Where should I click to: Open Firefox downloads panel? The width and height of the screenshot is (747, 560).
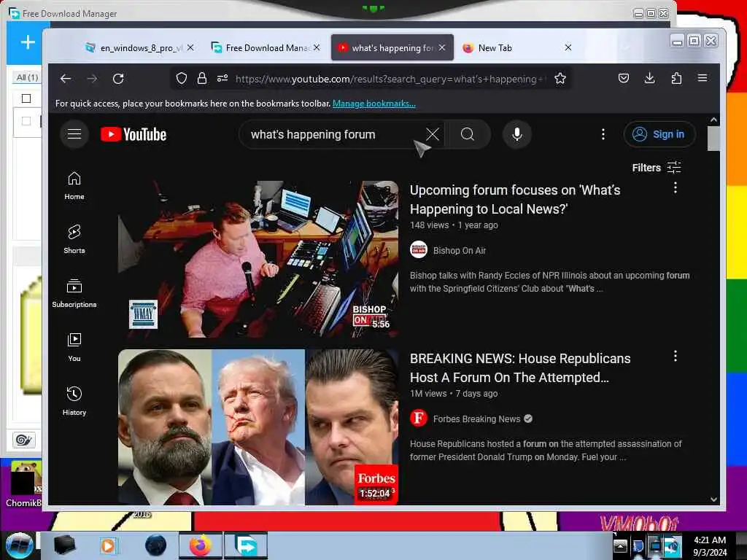(x=649, y=78)
